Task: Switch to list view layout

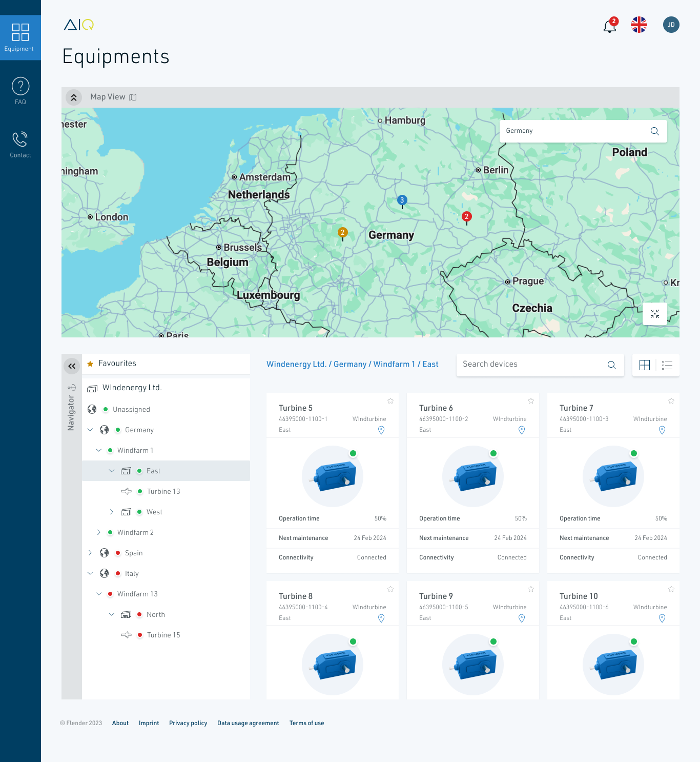Action: [667, 365]
